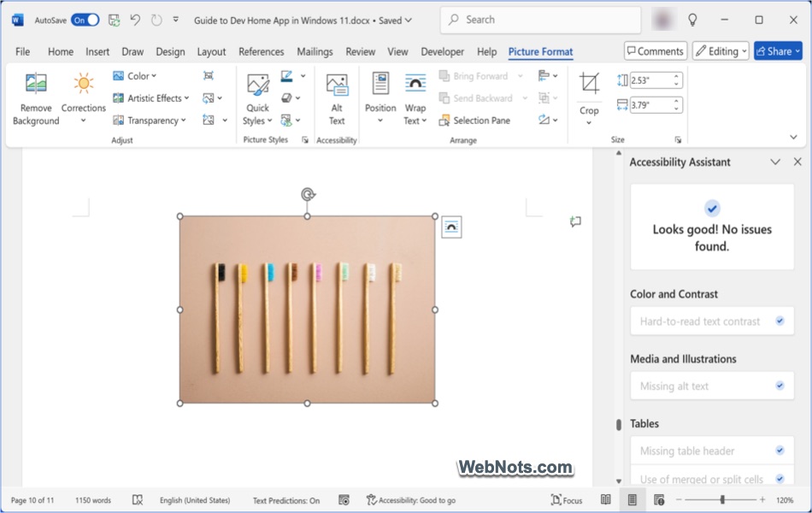Switch to Read Mode view
Image resolution: width=812 pixels, height=513 pixels.
click(x=605, y=500)
